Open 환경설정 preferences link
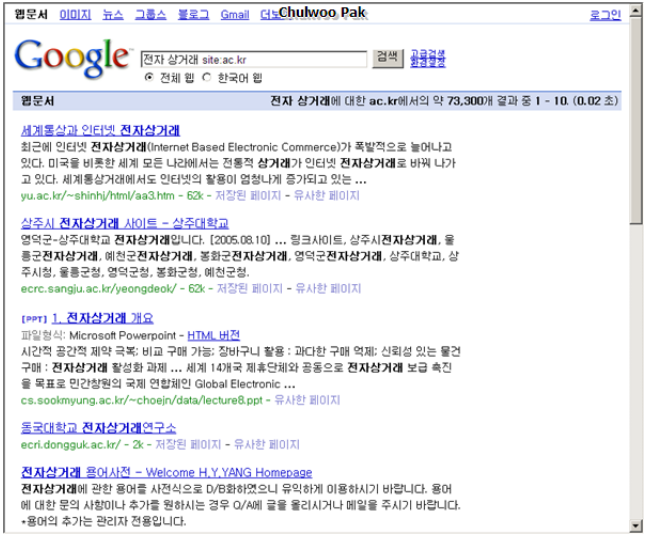The height and width of the screenshot is (538, 648). coord(428,63)
